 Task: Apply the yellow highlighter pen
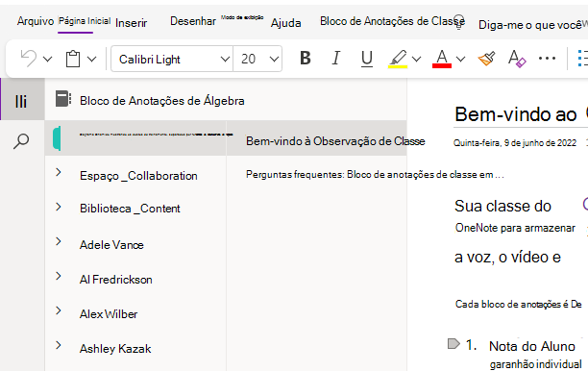[398, 59]
